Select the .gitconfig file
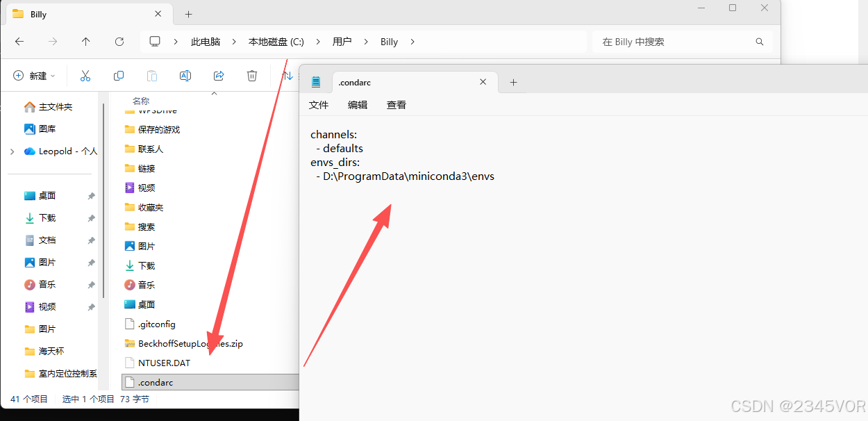Viewport: 868px width, 421px height. pyautogui.click(x=150, y=324)
